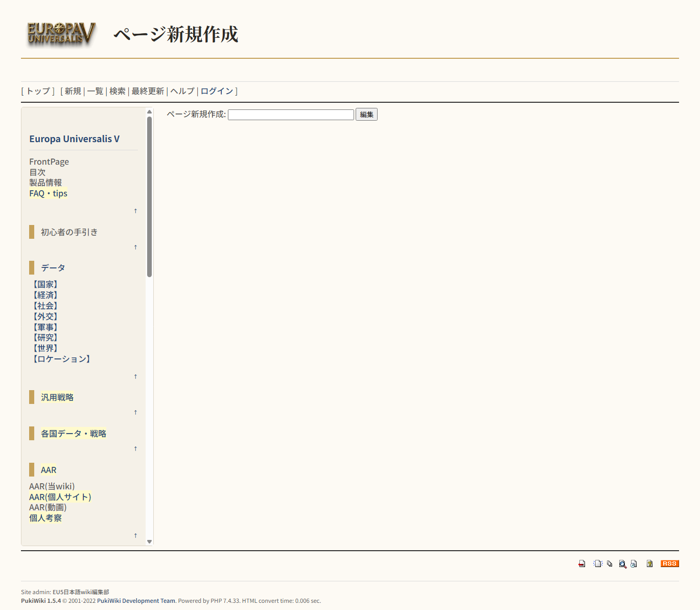Image resolution: width=700 pixels, height=610 pixels.
Task: Open search via the magnifier-page footer icon
Action: 622,563
